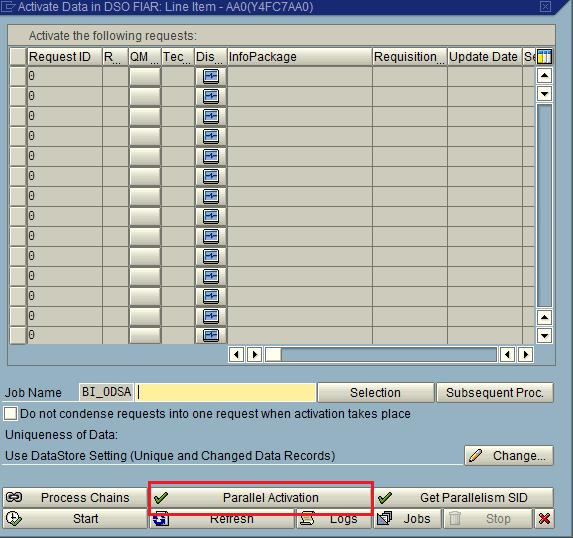Open display icon in seventh request row

[211, 196]
